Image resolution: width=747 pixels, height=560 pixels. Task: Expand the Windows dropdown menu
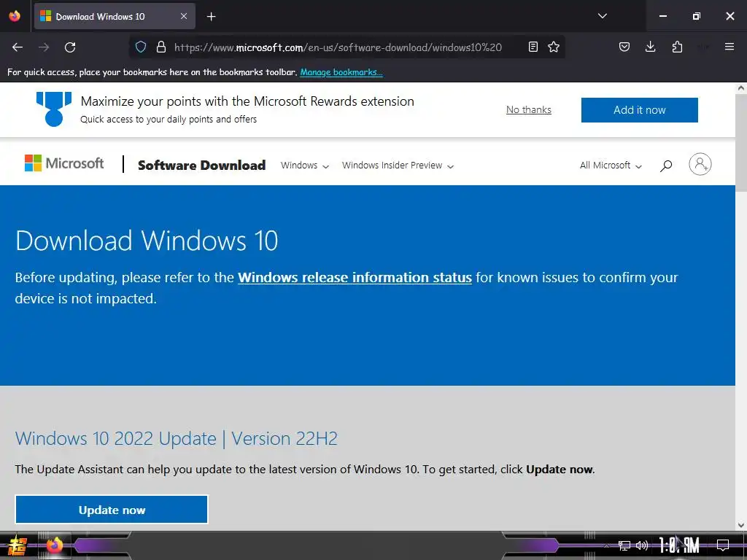coord(305,166)
